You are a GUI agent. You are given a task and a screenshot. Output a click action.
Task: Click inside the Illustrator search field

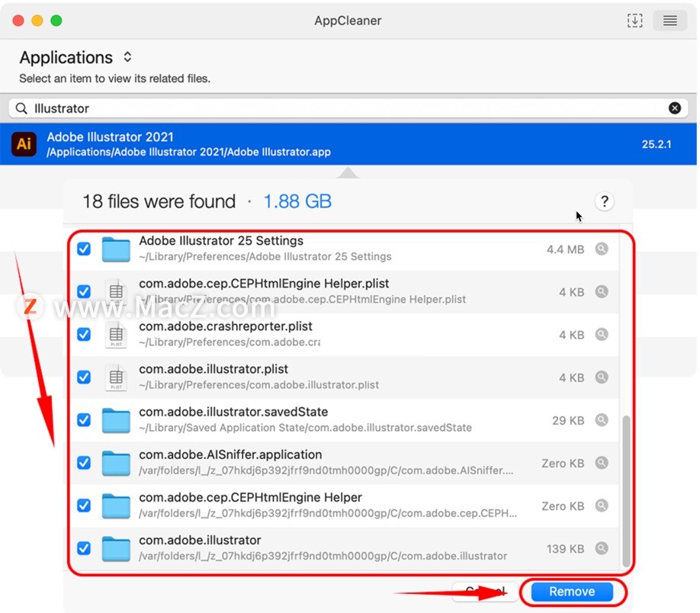(x=348, y=108)
